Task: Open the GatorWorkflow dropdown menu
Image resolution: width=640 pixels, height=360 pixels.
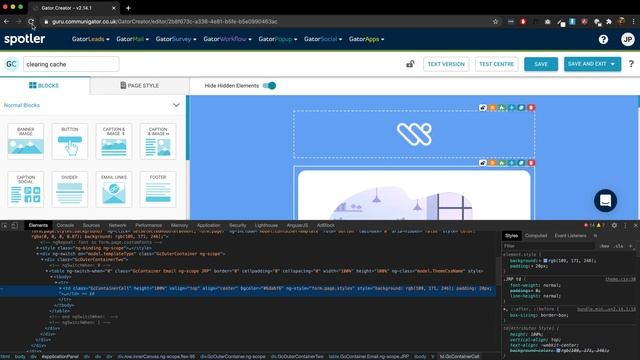Action: pyautogui.click(x=227, y=39)
